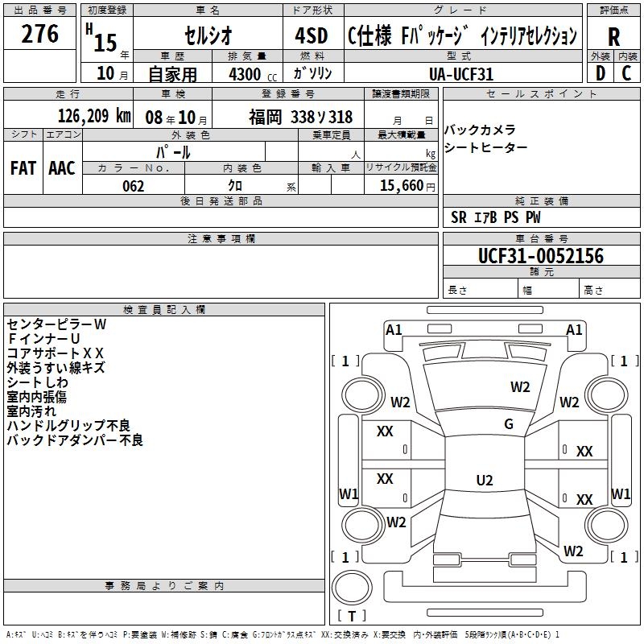This screenshot has height=644, width=644.
Task: Select the air conditioner value AAC
Action: (x=62, y=168)
